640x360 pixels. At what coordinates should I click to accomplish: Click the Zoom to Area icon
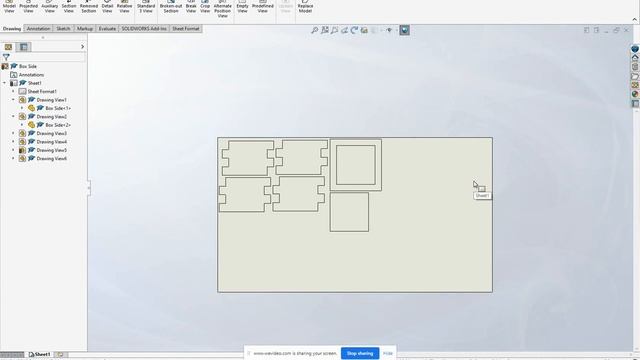coord(325,30)
